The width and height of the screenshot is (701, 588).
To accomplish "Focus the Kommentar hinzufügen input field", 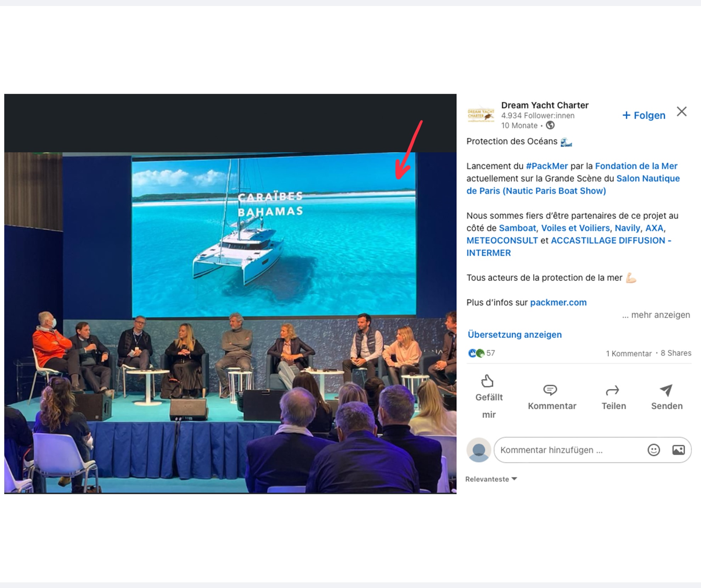I will pyautogui.click(x=593, y=450).
